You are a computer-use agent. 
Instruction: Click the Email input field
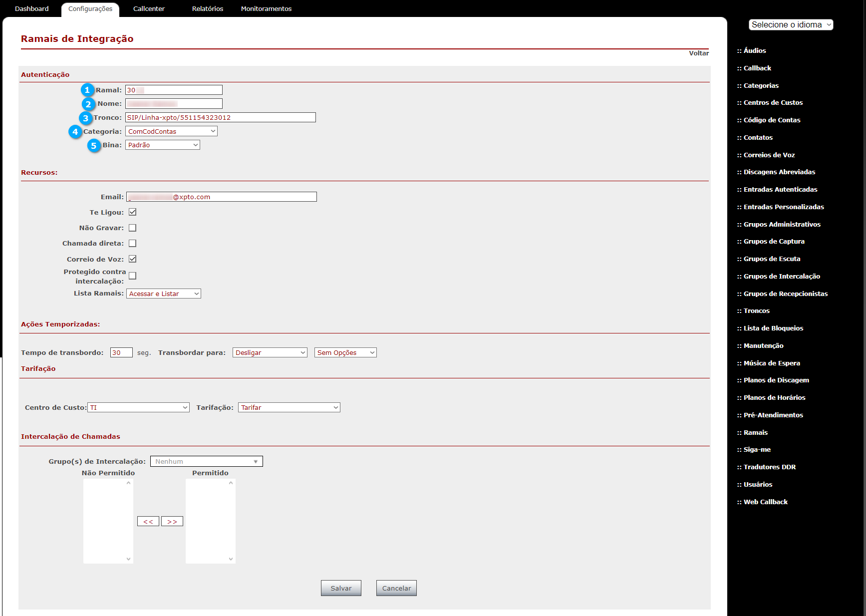[222, 197]
